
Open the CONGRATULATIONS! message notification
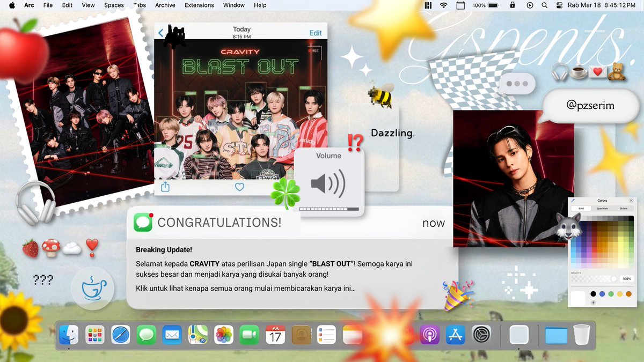click(292, 257)
